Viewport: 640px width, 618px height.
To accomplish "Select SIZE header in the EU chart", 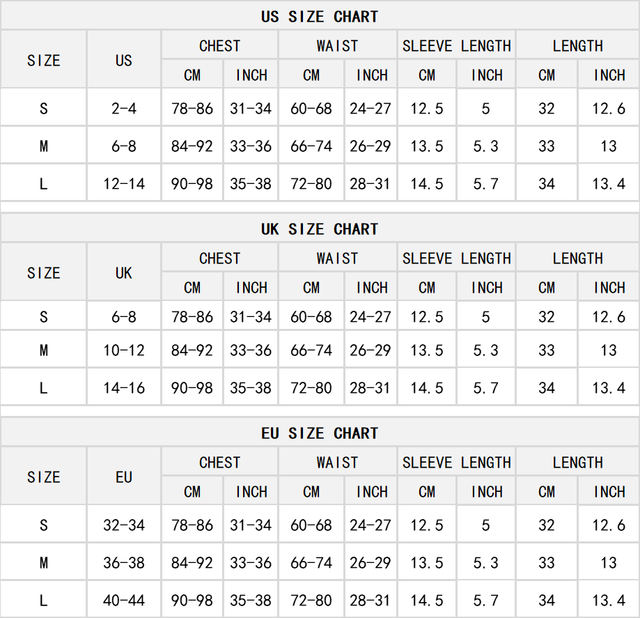I will pos(44,477).
